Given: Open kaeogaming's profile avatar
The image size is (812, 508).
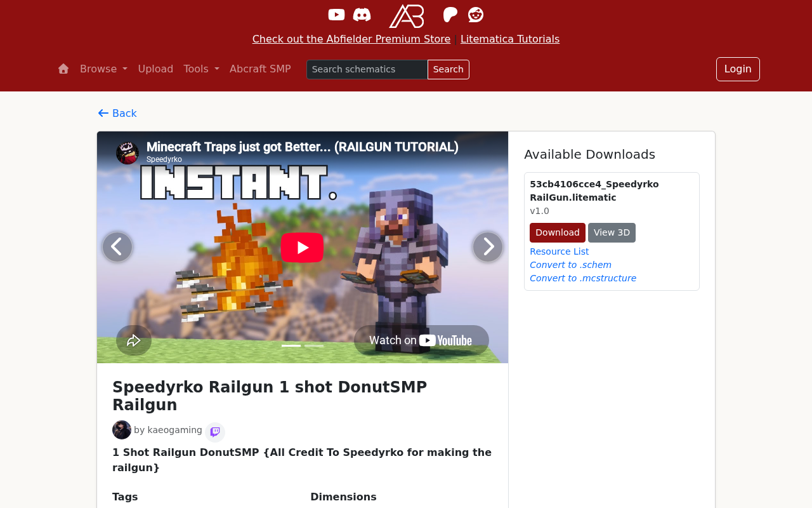Looking at the screenshot, I should [x=122, y=430].
